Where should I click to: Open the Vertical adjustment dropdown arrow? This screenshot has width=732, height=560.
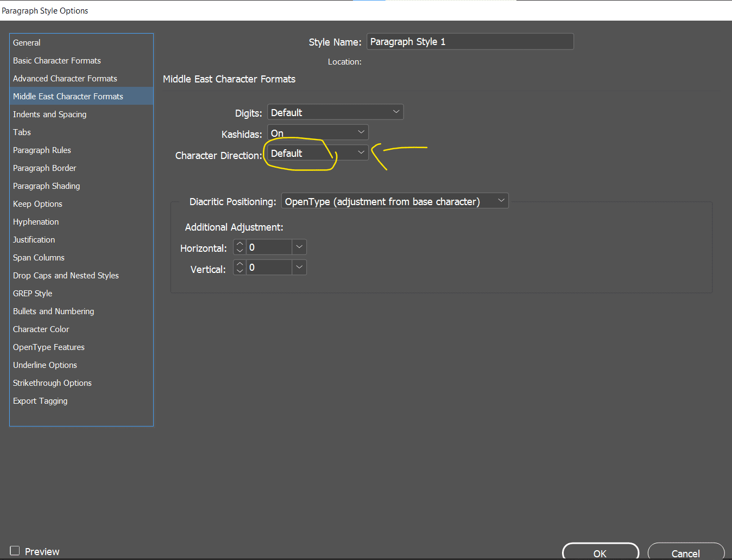click(299, 267)
